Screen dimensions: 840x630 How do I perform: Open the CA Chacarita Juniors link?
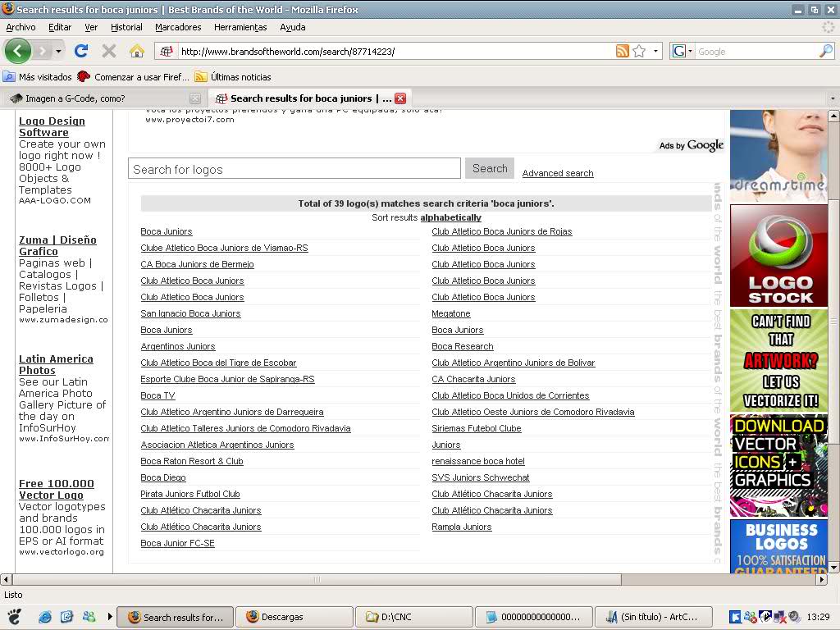[473, 379]
